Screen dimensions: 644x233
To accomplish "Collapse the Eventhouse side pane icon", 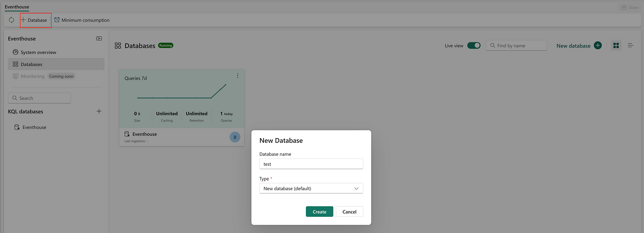I will pyautogui.click(x=99, y=39).
